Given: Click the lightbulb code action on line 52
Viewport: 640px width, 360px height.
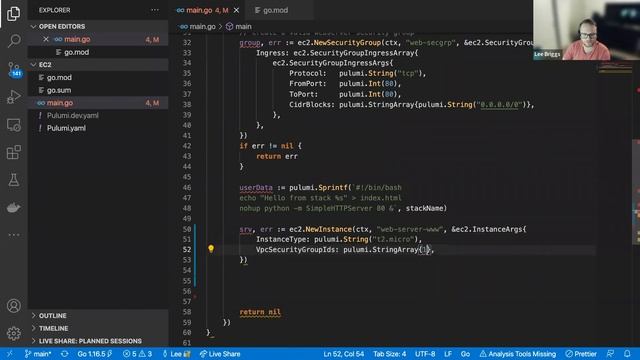Looking at the screenshot, I should coord(211,249).
